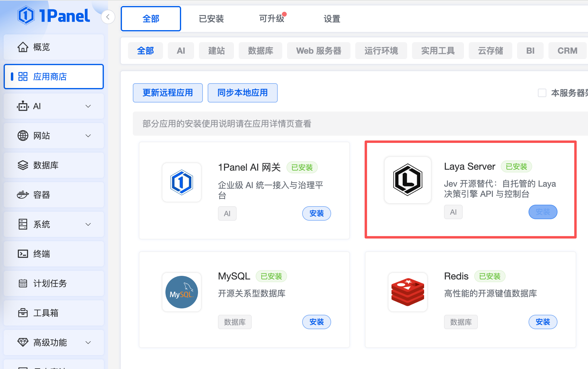This screenshot has height=369, width=588.
Task: Filter apps by CRM category
Action: pos(567,51)
